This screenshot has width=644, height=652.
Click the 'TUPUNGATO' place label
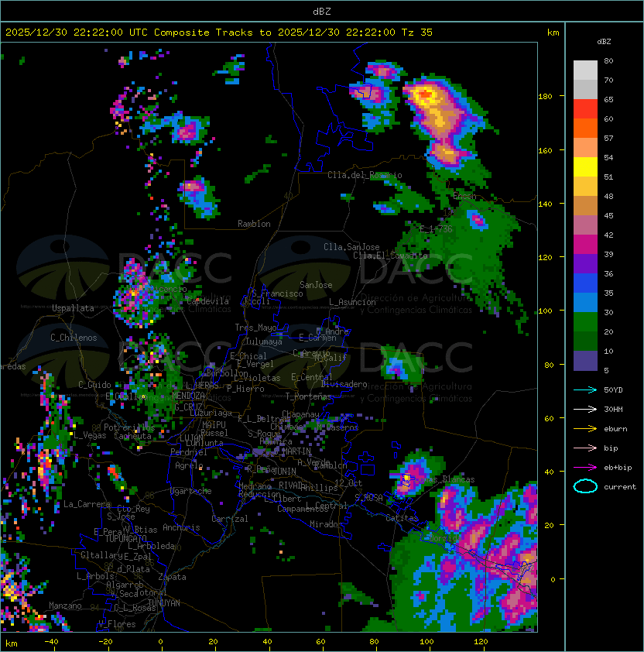click(x=125, y=538)
